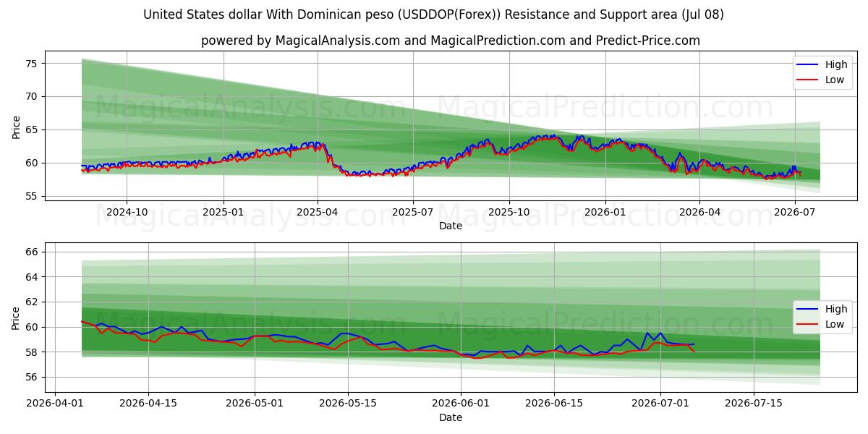Image resolution: width=868 pixels, height=434 pixels.
Task: Click the 2026-04-15 tick label
Action: (x=148, y=404)
